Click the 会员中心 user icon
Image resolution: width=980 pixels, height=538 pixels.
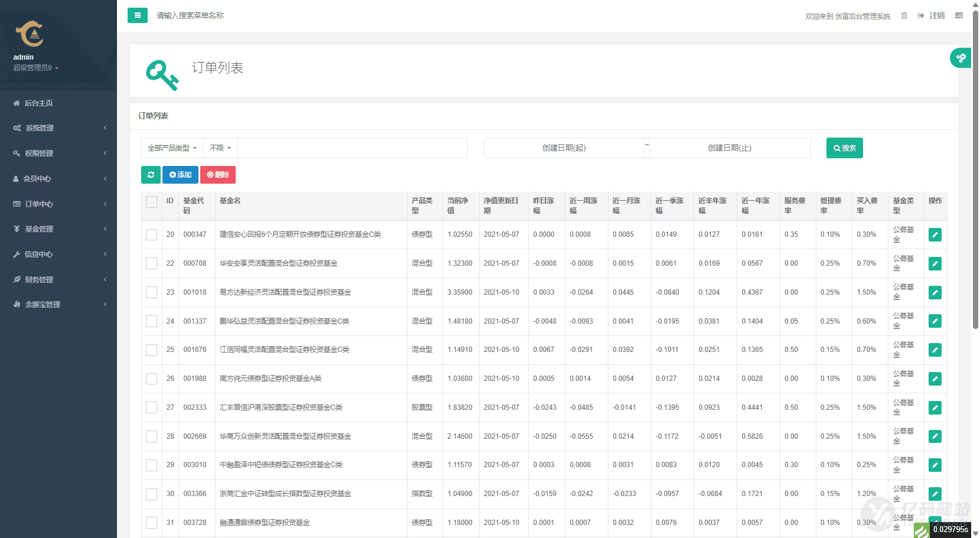click(x=16, y=178)
